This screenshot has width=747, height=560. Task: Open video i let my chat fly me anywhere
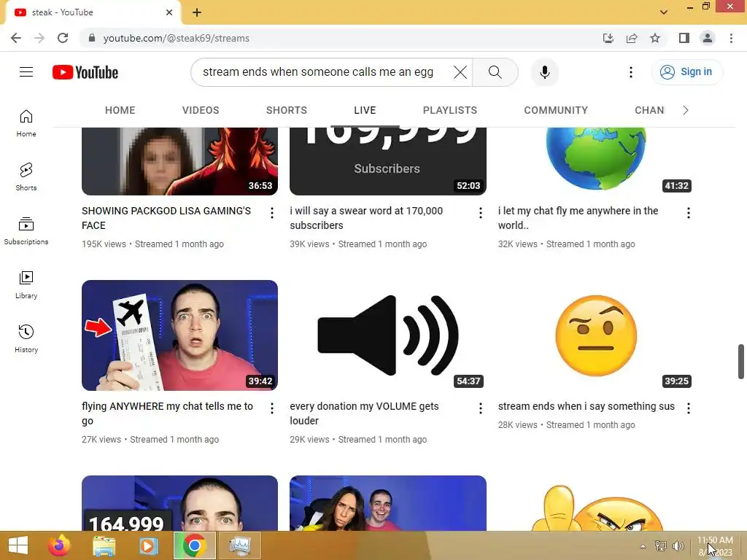click(x=578, y=218)
